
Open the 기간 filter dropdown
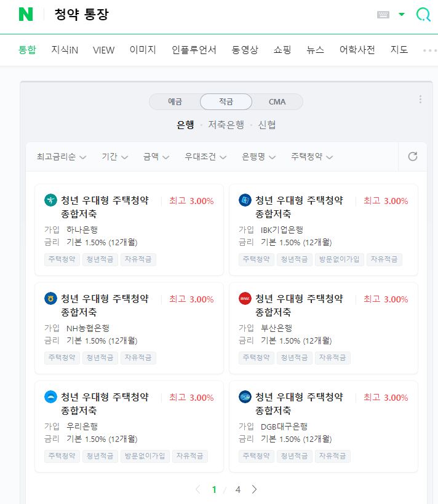115,157
